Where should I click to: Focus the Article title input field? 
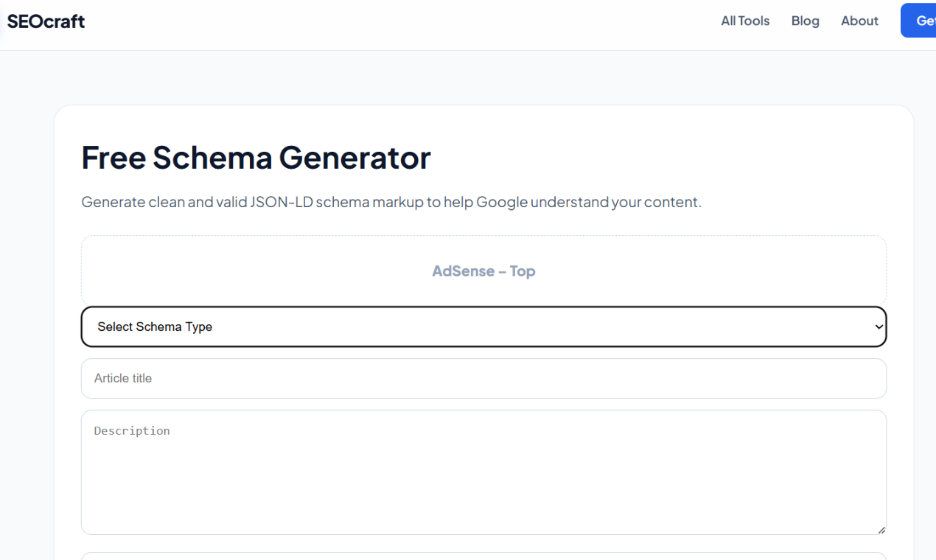[483, 378]
